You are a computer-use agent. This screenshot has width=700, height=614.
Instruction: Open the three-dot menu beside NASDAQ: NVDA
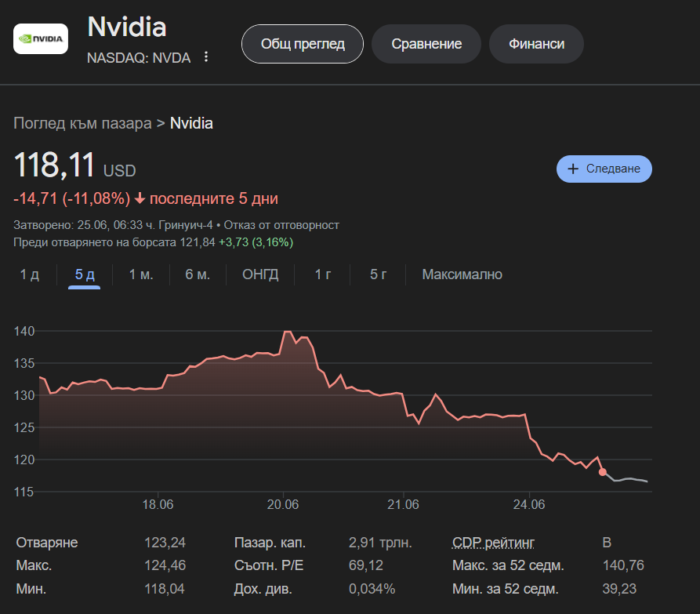point(206,56)
